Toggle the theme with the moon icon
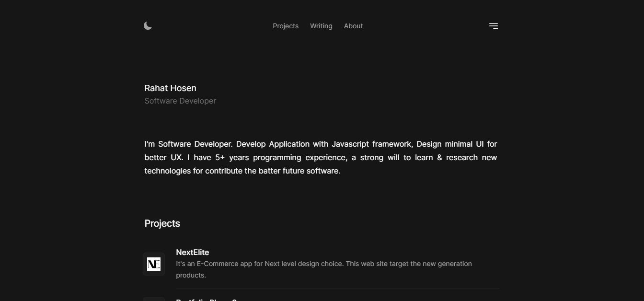 (148, 26)
